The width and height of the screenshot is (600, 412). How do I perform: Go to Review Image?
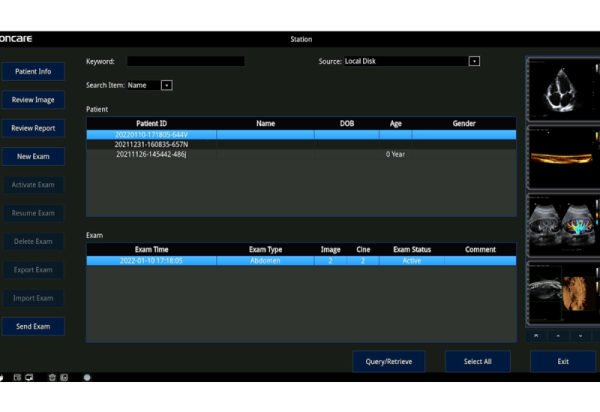pyautogui.click(x=33, y=100)
